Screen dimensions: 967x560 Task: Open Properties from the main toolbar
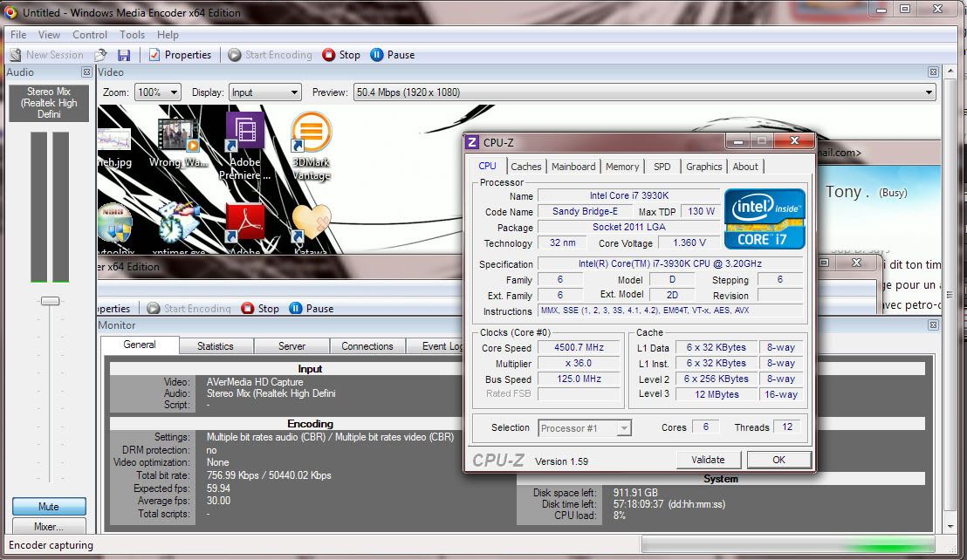click(180, 55)
